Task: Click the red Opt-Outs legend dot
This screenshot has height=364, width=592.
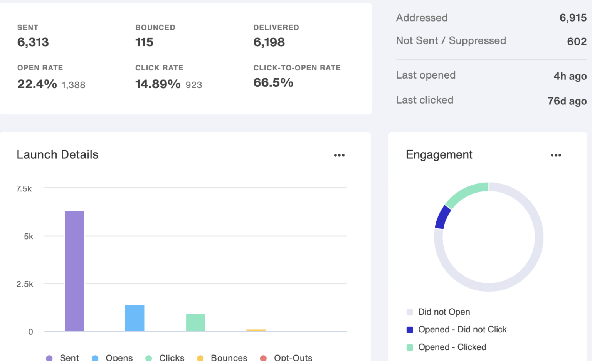Action: point(263,358)
